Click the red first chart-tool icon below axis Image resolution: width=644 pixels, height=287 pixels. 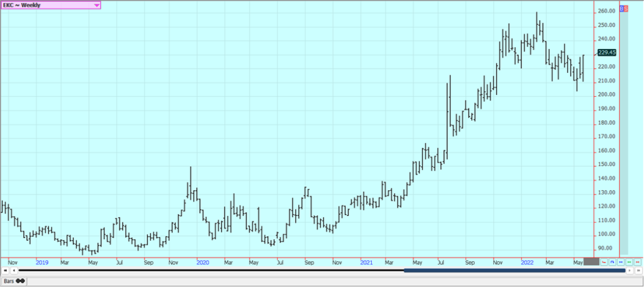(604, 261)
